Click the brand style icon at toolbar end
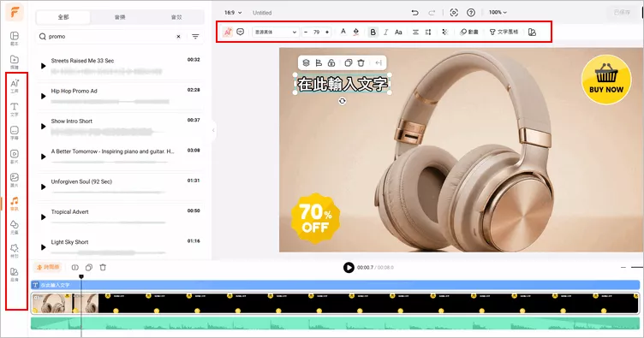644x338 pixels. click(533, 32)
